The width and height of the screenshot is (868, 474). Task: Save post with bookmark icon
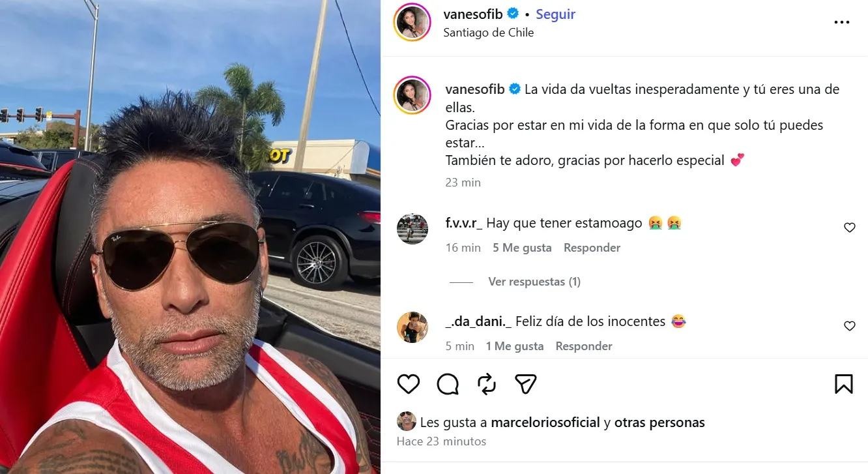coord(844,384)
